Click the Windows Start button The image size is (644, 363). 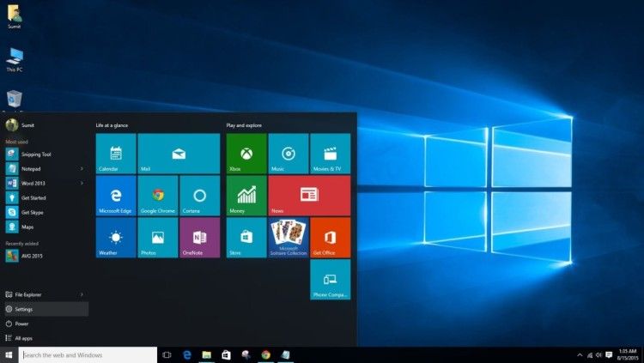point(9,354)
